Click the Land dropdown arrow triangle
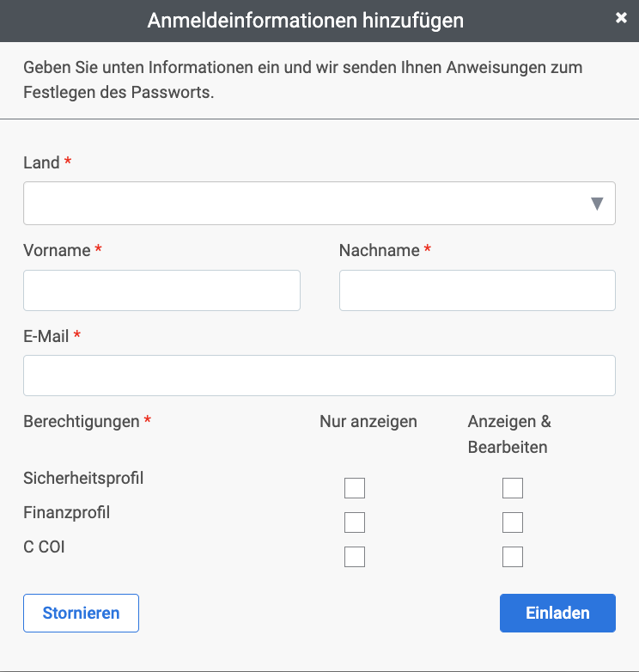The image size is (639, 672). 597,204
